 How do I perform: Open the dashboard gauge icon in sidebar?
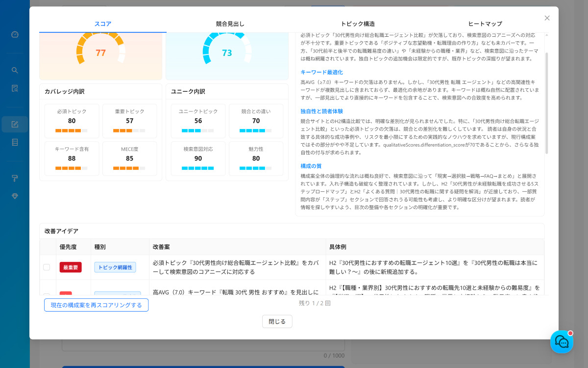(x=15, y=34)
